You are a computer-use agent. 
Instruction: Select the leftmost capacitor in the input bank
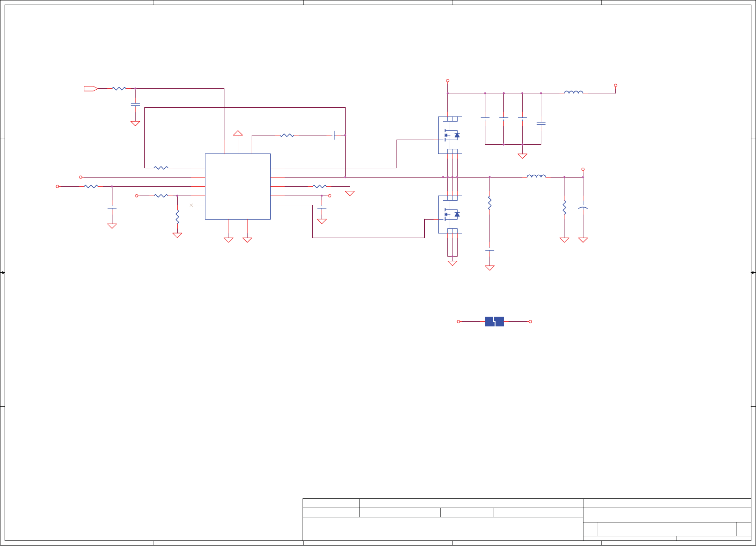(x=485, y=119)
